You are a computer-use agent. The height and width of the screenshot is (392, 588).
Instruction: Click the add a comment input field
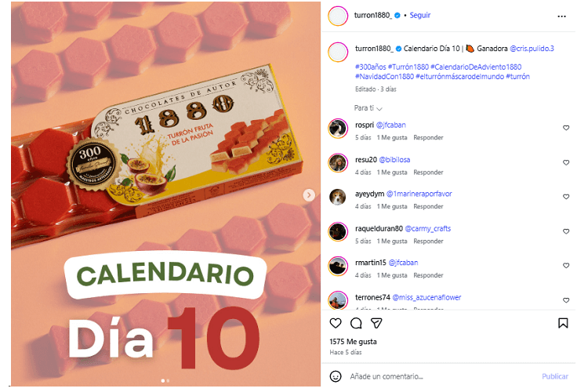(442, 376)
